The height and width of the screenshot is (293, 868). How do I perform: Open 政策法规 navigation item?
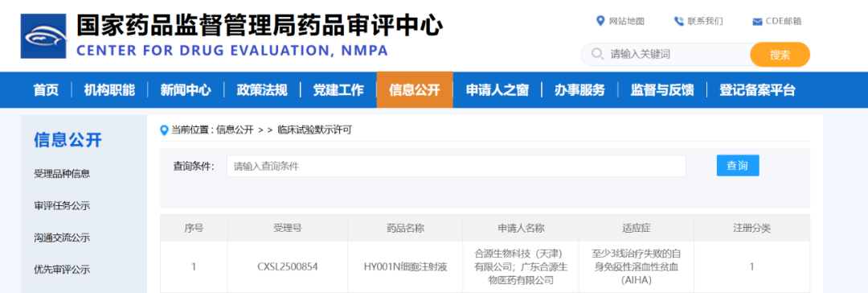[262, 90]
